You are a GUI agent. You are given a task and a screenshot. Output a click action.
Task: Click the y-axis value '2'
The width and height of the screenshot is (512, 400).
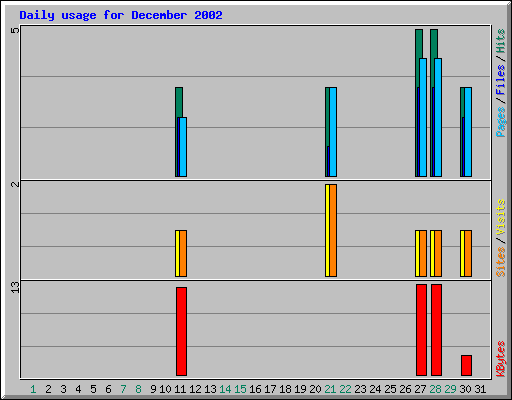pyautogui.click(x=15, y=184)
